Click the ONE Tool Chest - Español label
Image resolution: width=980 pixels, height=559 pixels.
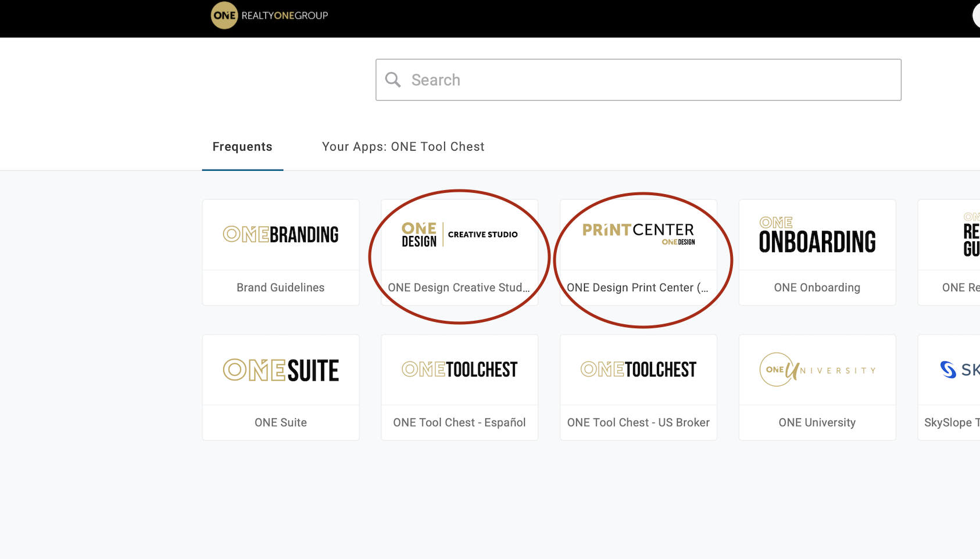coord(459,422)
